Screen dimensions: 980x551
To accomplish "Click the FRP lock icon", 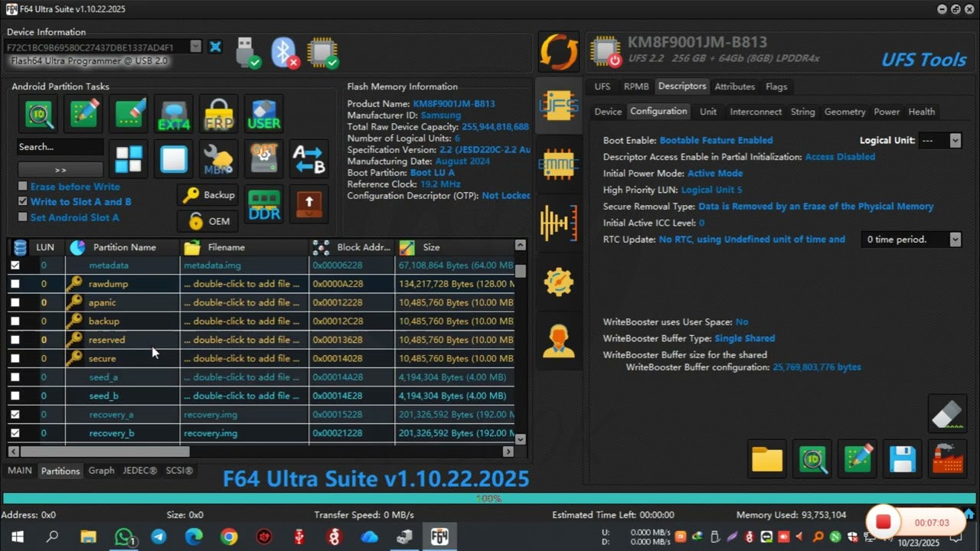I will click(x=219, y=115).
